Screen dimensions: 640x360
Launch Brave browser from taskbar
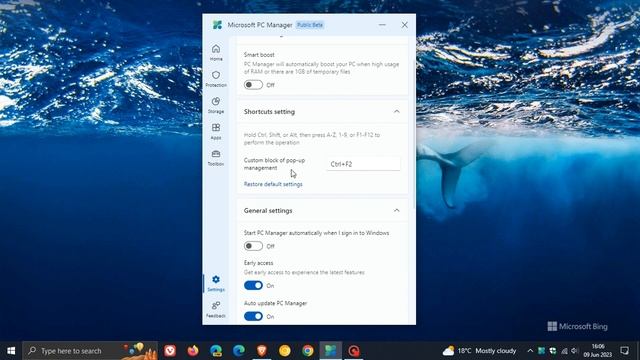point(262,351)
